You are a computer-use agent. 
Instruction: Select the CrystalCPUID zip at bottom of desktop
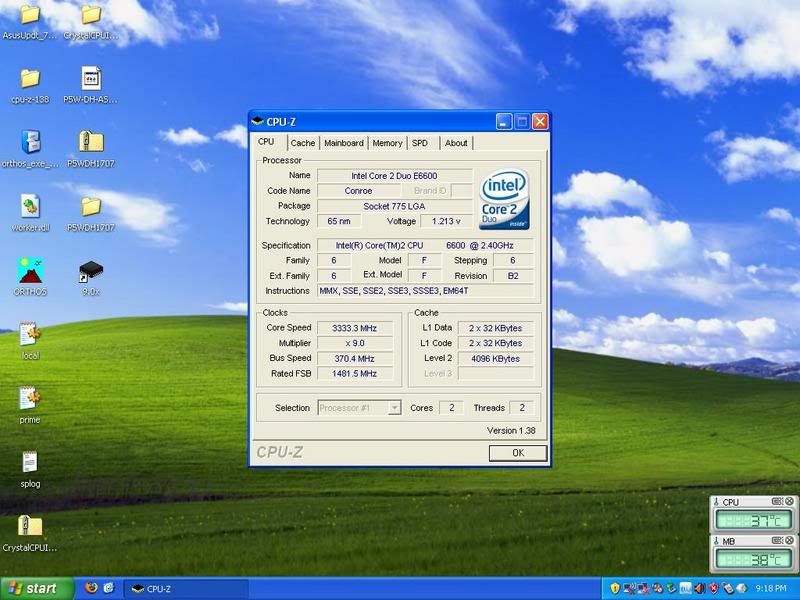(x=30, y=526)
